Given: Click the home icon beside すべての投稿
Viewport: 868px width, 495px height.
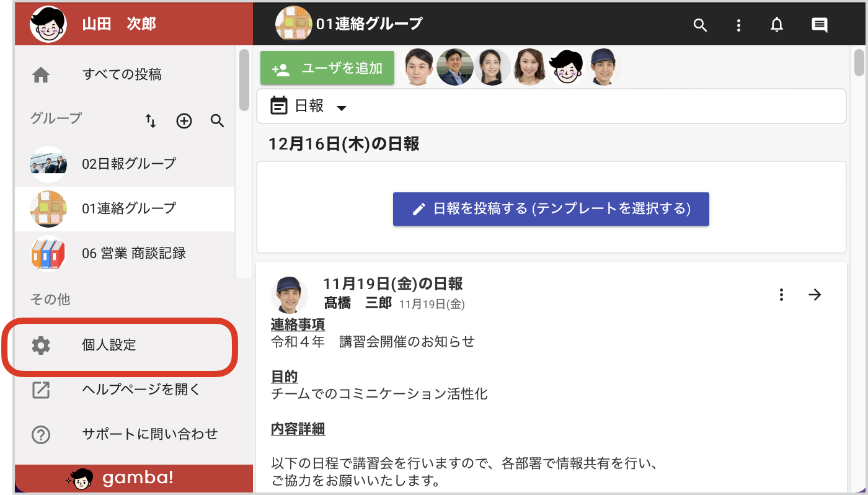Looking at the screenshot, I should point(41,75).
